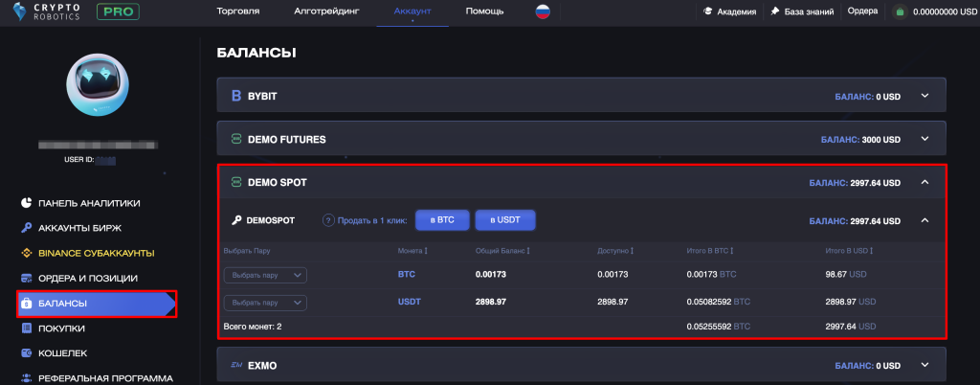Expand the DEMO FUTURES section
Screen dimensions: 980x385
[925, 139]
